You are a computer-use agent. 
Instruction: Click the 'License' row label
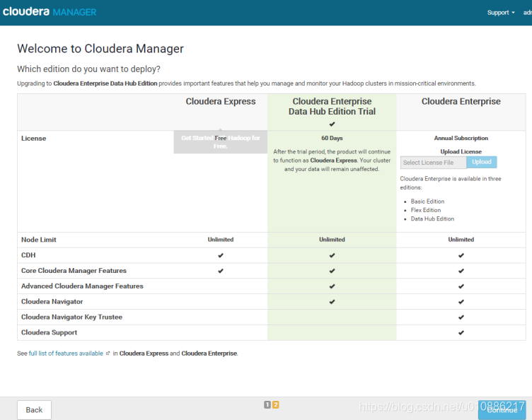(x=33, y=139)
